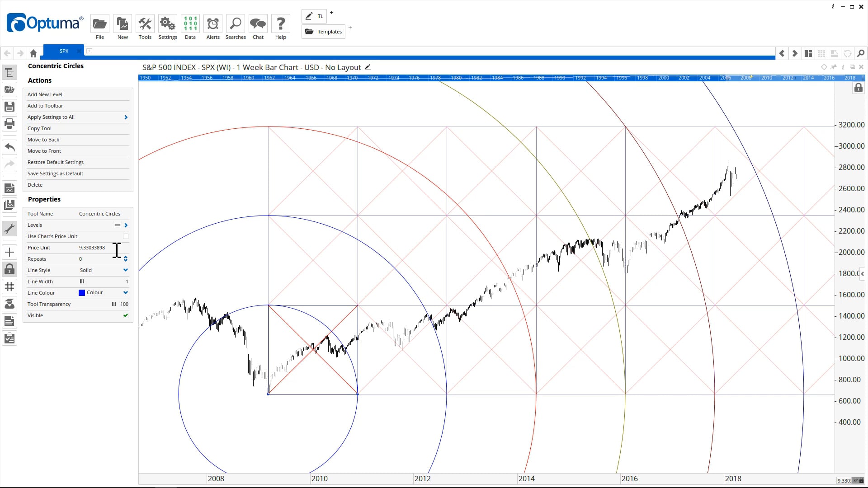This screenshot has width=868, height=488.
Task: Click the open file icon in left sidebar
Action: click(x=9, y=89)
